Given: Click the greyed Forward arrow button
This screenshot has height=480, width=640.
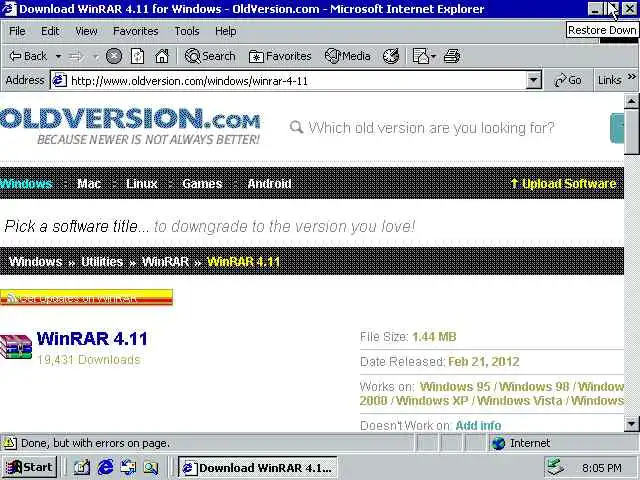Looking at the screenshot, I should pos(76,56).
